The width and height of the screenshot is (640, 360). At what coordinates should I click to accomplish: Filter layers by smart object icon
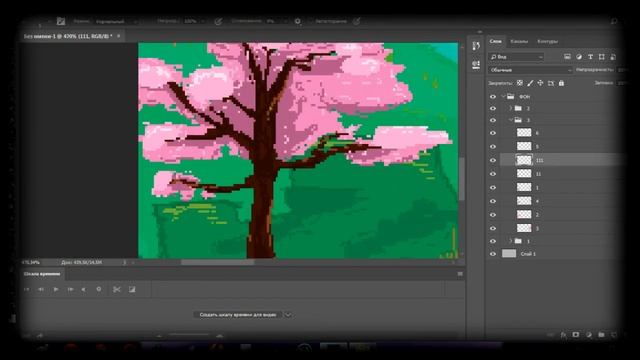coord(613,57)
